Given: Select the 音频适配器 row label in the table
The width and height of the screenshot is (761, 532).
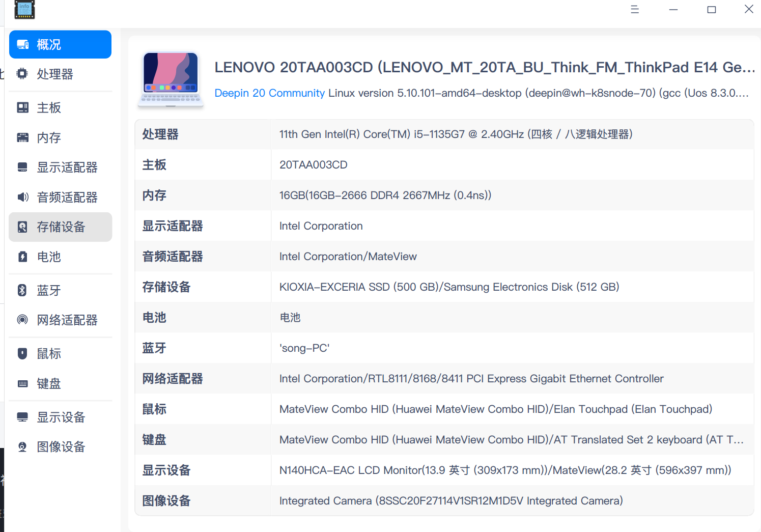Looking at the screenshot, I should 173,257.
